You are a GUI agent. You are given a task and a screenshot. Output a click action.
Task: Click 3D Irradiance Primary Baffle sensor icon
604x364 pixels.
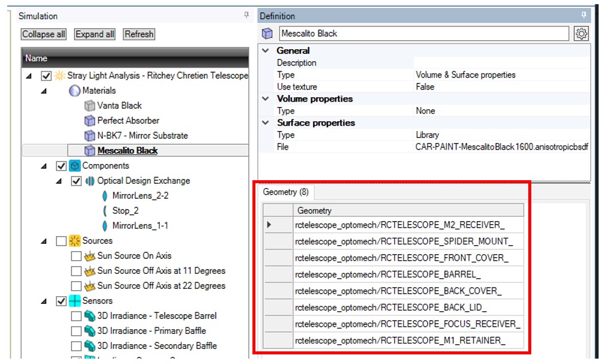click(90, 331)
